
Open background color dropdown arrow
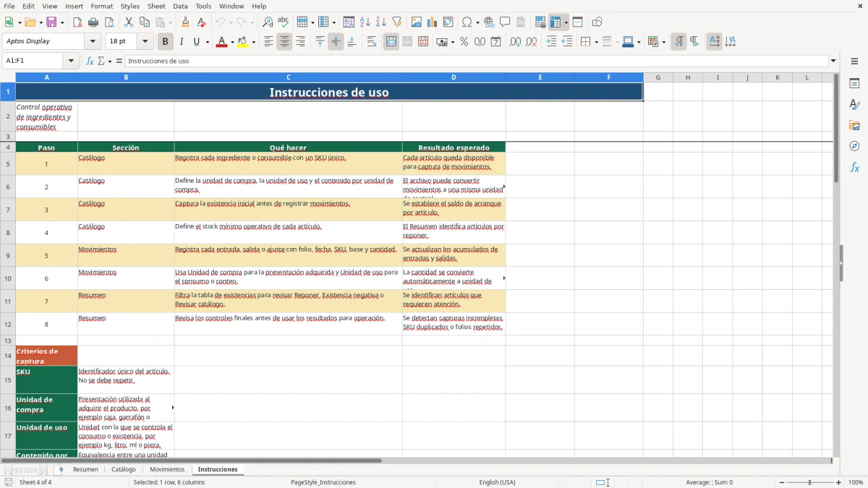(x=254, y=42)
